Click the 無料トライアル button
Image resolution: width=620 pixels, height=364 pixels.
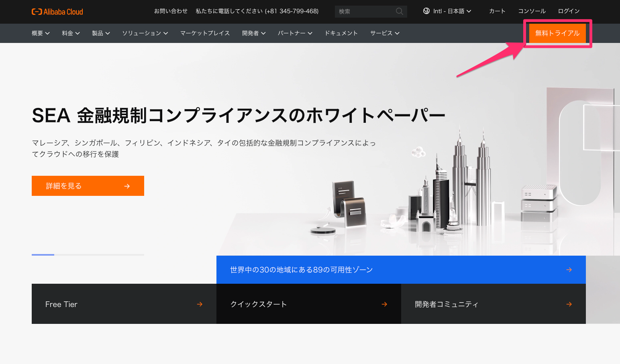557,33
